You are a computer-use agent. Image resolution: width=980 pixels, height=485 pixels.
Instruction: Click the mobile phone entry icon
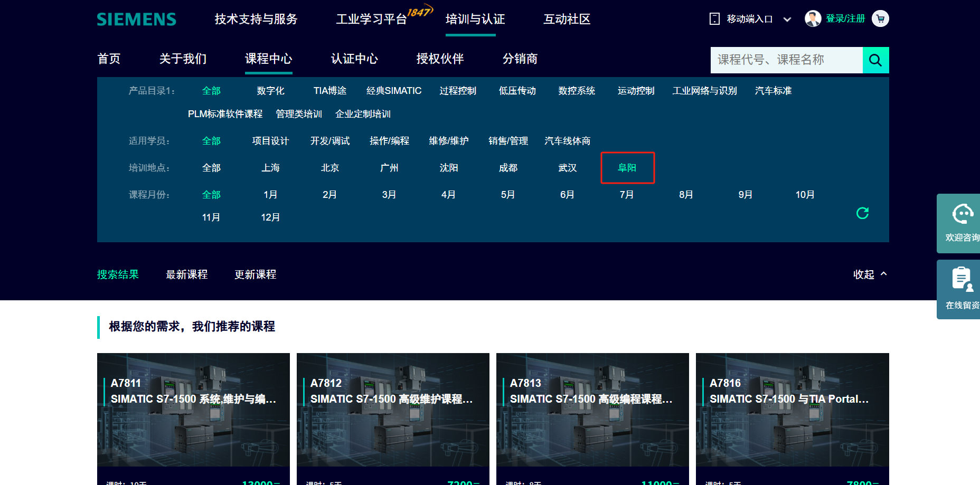point(714,19)
